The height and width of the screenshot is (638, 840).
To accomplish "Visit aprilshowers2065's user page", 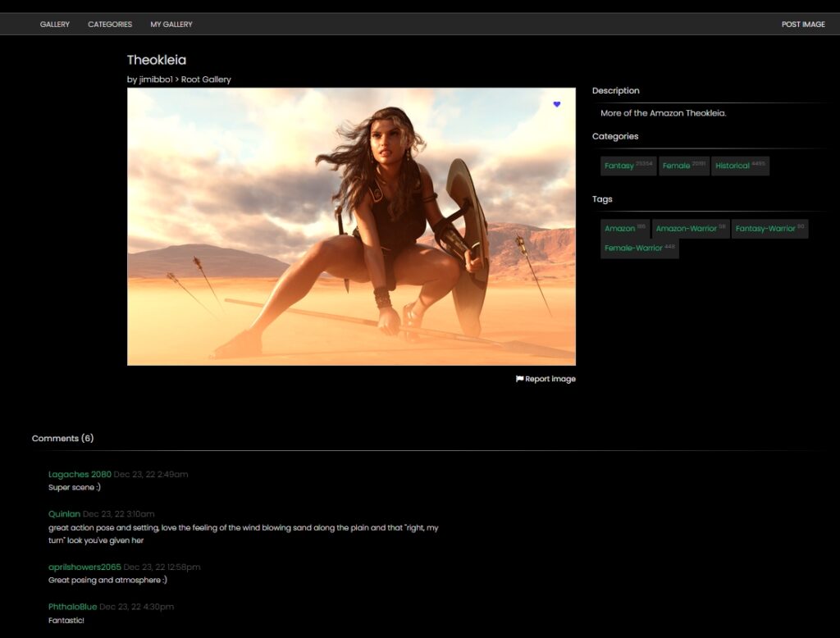I will (84, 567).
